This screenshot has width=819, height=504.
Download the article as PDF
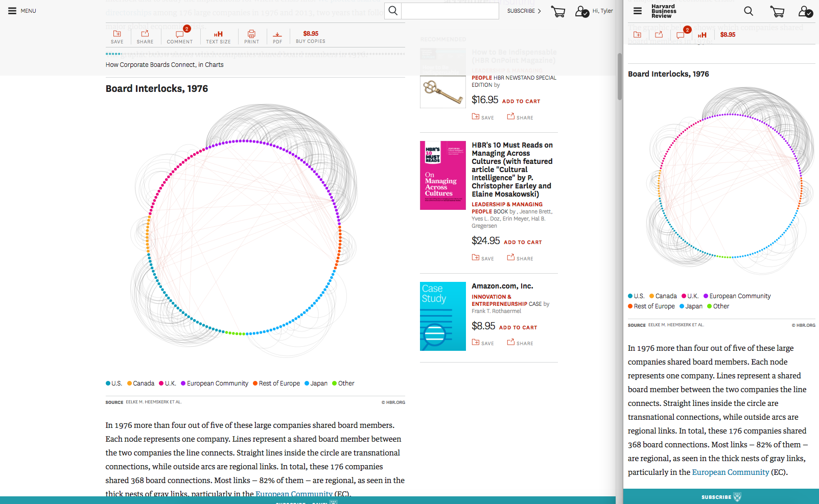[277, 37]
